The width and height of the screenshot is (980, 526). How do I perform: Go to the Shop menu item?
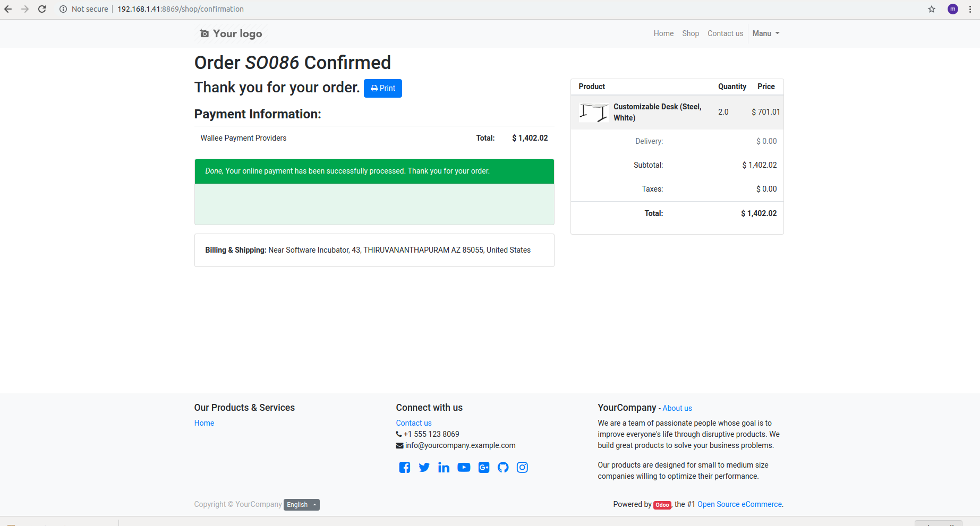[690, 33]
